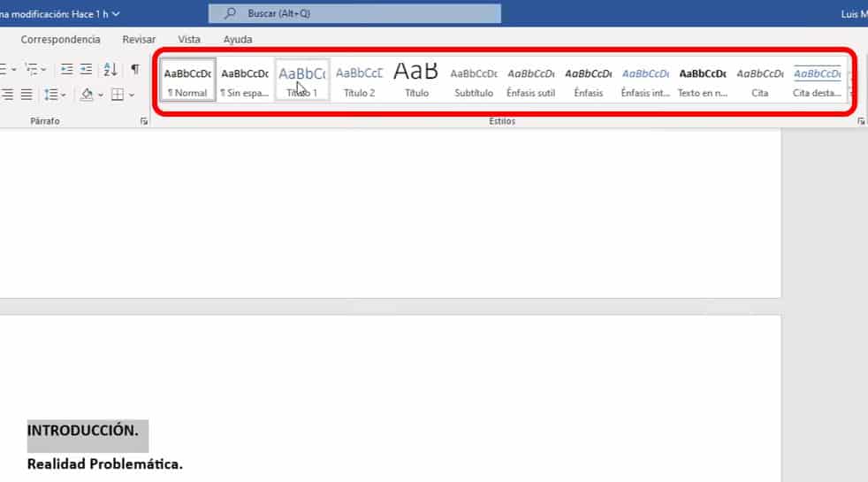Click the INTRODUCCIÓN heading in the document
Screen dimensions: 868x482
pos(83,431)
